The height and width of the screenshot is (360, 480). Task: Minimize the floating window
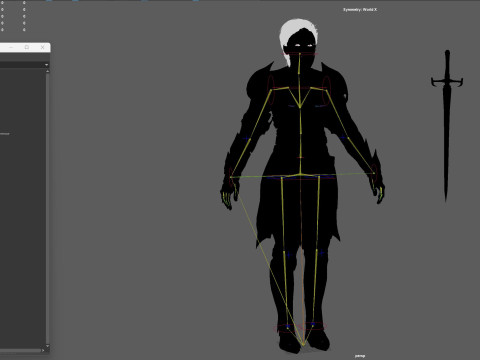pyautogui.click(x=11, y=47)
